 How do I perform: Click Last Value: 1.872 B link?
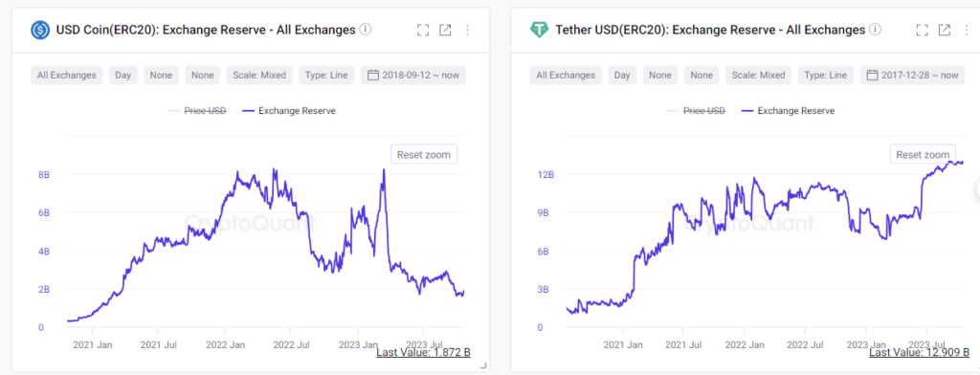pyautogui.click(x=423, y=352)
